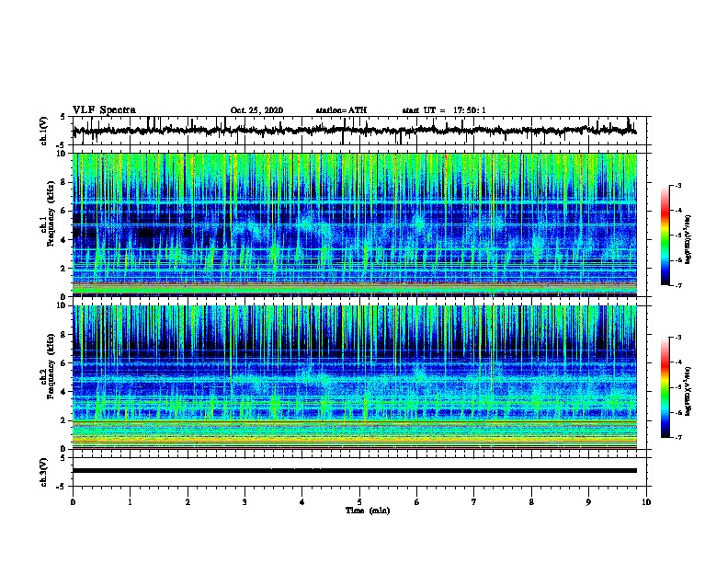
Task: Click the ch.1 spectrogram plot
Action: [355, 224]
